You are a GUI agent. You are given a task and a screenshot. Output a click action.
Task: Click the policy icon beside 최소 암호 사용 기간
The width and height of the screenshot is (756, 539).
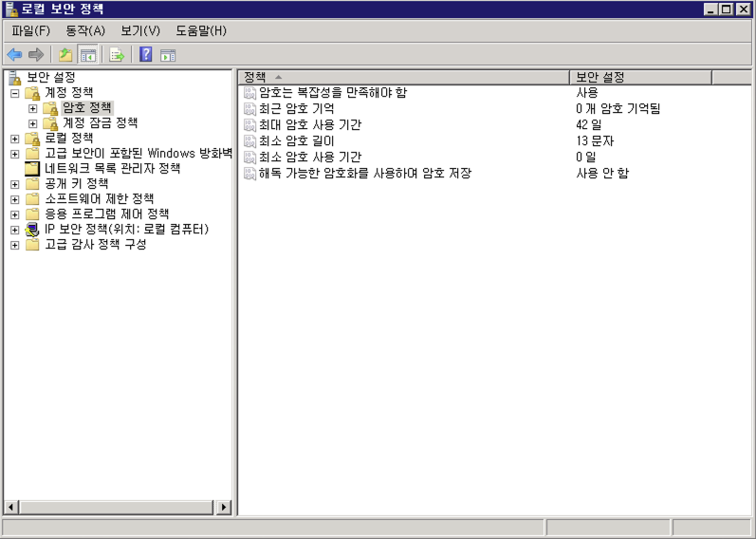(x=249, y=158)
